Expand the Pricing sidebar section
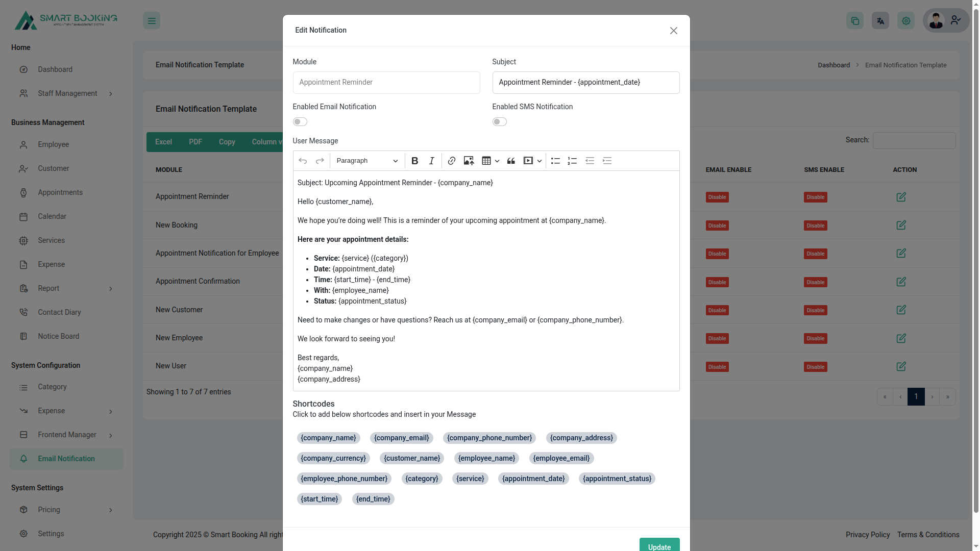The image size is (980, 551). (48, 510)
